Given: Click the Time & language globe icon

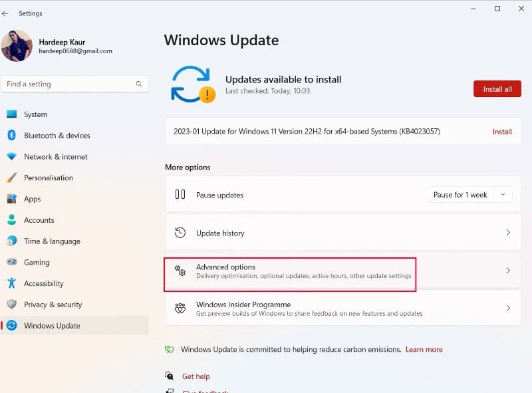Looking at the screenshot, I should tap(11, 241).
